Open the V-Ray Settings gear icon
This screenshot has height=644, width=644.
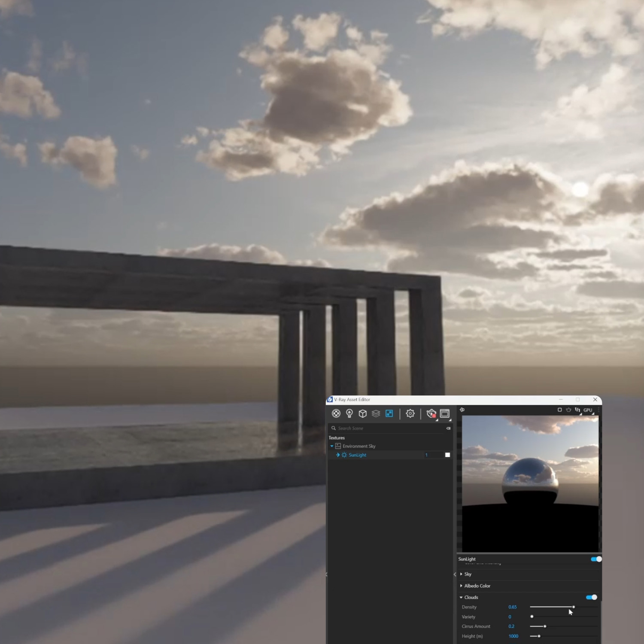click(410, 413)
